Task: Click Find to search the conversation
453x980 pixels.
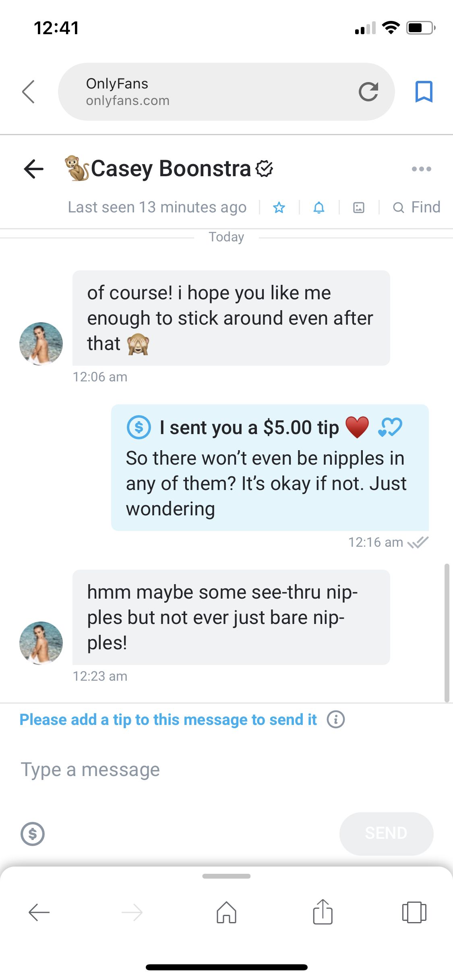Action: click(x=417, y=208)
